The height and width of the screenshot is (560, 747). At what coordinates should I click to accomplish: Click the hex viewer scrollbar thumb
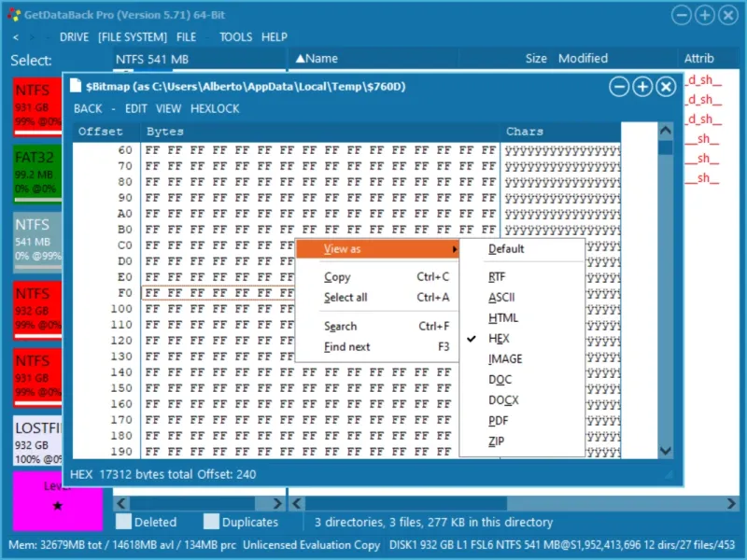pyautogui.click(x=666, y=147)
